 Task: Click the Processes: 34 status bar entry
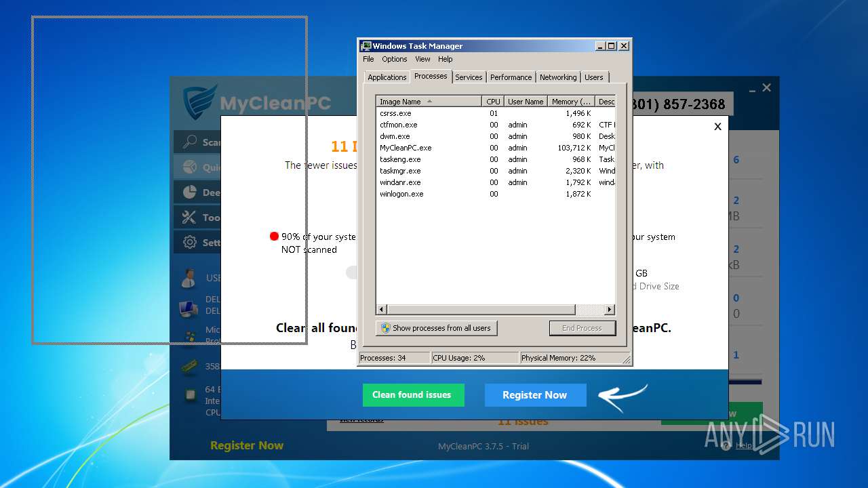pyautogui.click(x=394, y=358)
